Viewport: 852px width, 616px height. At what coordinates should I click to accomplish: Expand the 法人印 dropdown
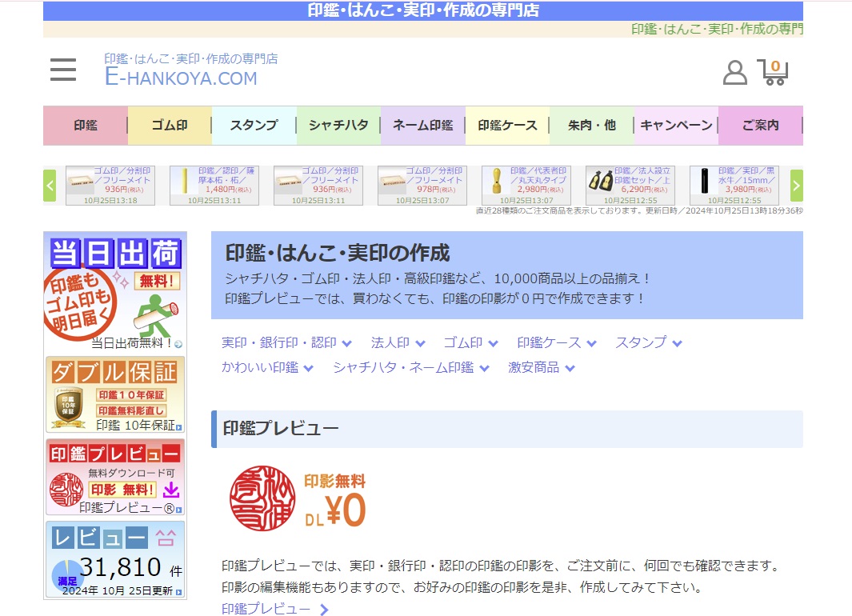398,342
